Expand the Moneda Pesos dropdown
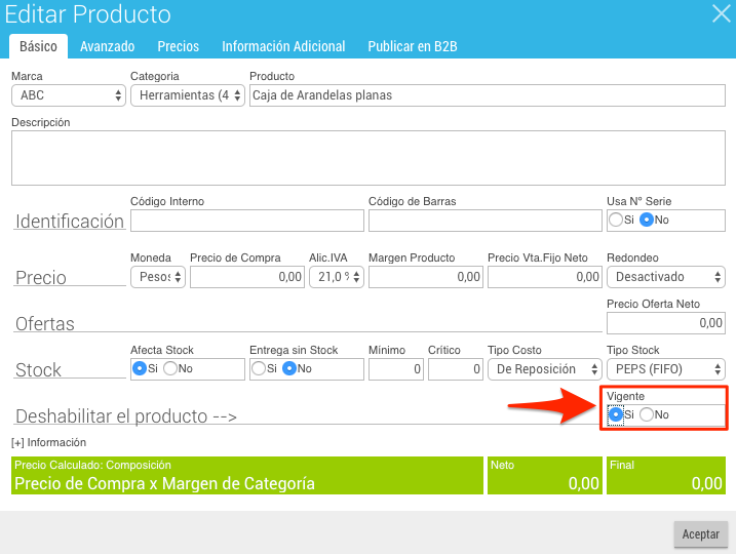This screenshot has height=554, width=736. [158, 277]
